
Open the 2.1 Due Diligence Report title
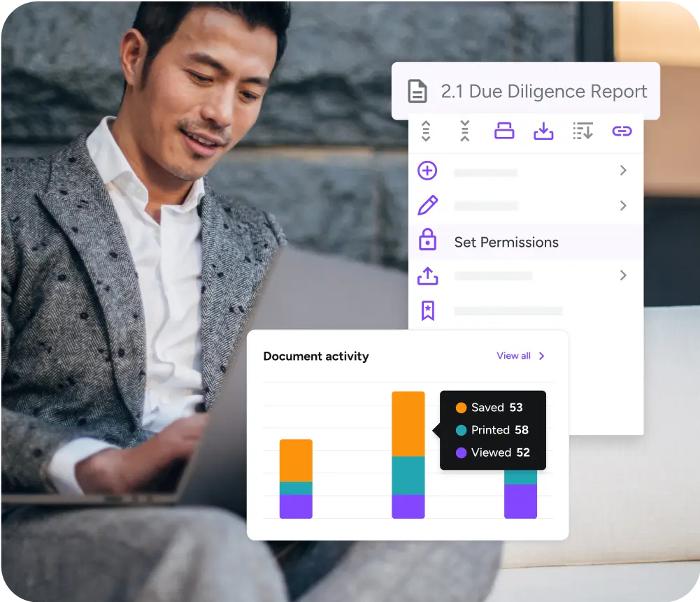[543, 92]
